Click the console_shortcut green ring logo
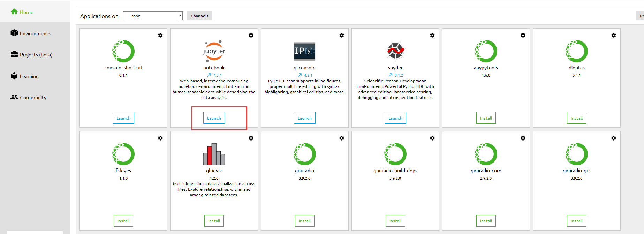Screen dimensions: 644x234 (x=123, y=51)
